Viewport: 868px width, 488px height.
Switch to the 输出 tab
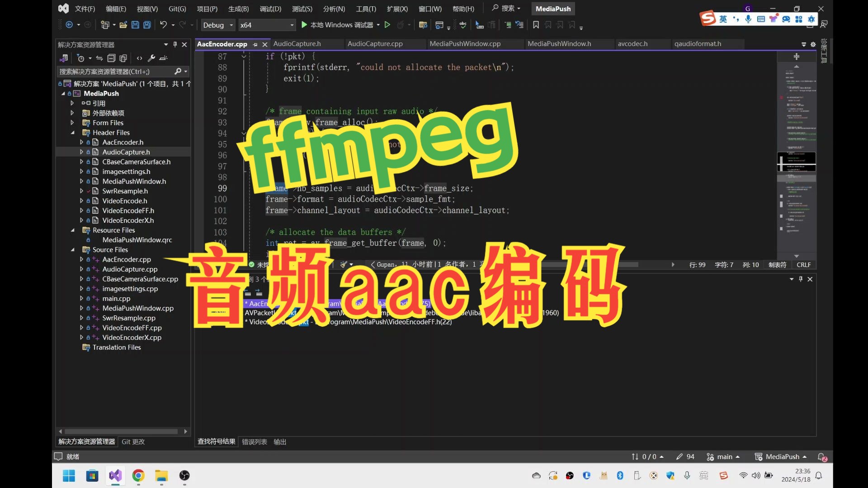click(x=280, y=441)
